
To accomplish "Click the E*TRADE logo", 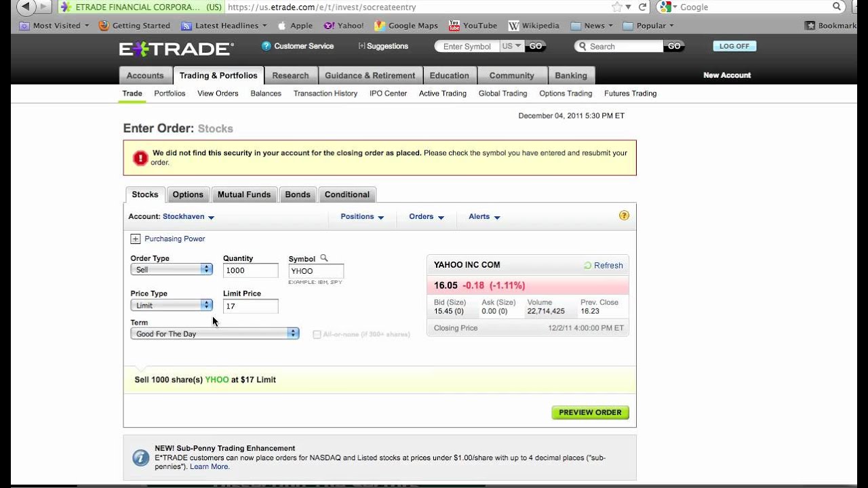I will click(176, 49).
